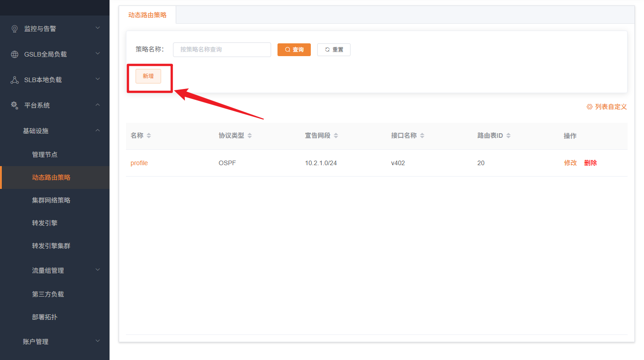Expand the 流量组管理 submenu chevron

point(98,270)
